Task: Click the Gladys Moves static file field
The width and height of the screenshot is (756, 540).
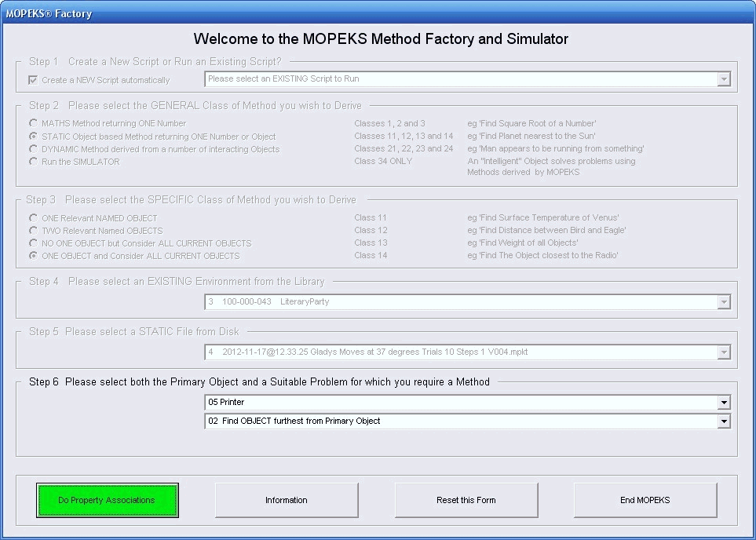Action: (468, 352)
